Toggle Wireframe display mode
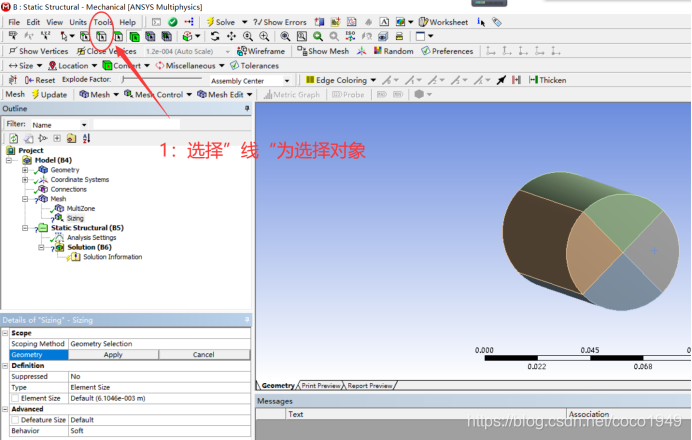 click(x=261, y=51)
